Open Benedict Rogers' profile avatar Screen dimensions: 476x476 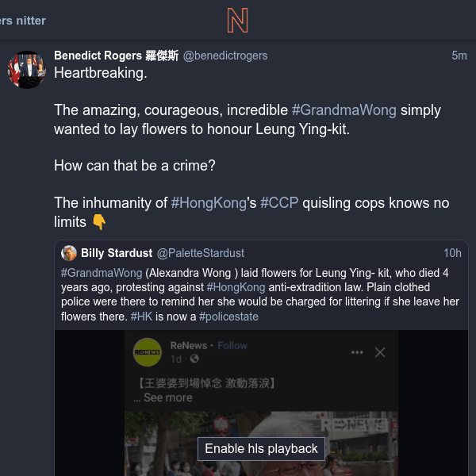[27, 70]
